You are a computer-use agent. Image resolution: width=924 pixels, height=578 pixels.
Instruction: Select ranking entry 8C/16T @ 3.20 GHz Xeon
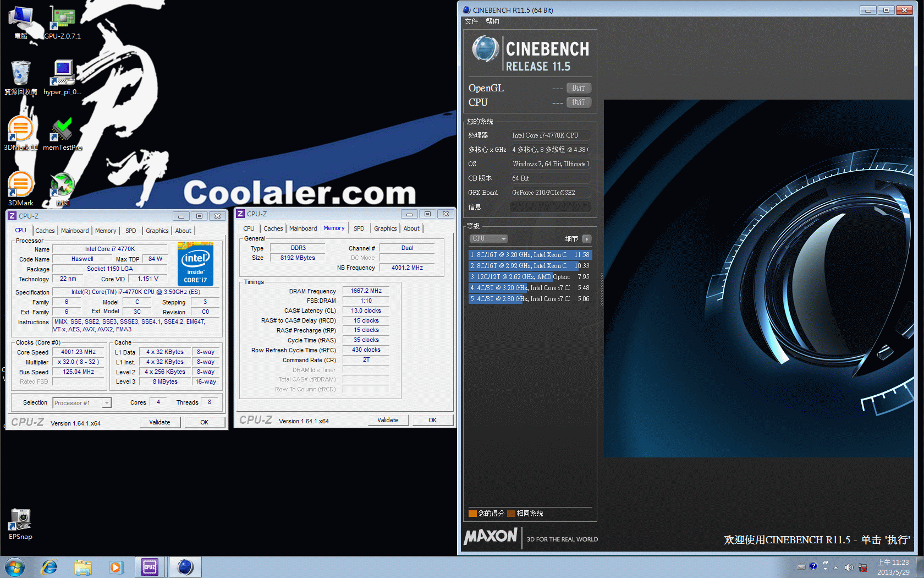[x=530, y=255]
